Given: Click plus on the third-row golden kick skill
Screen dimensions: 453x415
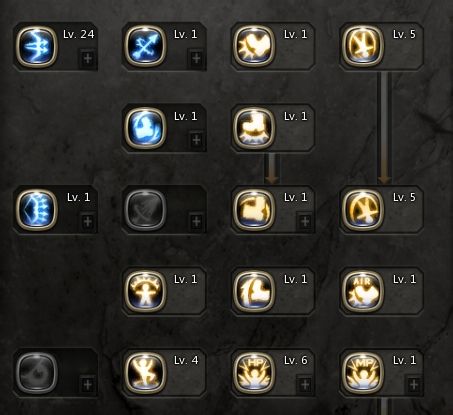Looking at the screenshot, I should pyautogui.click(x=305, y=222).
